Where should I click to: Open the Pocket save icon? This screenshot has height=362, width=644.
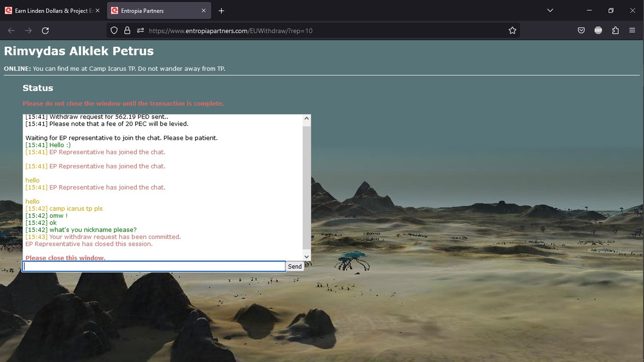tap(581, 31)
